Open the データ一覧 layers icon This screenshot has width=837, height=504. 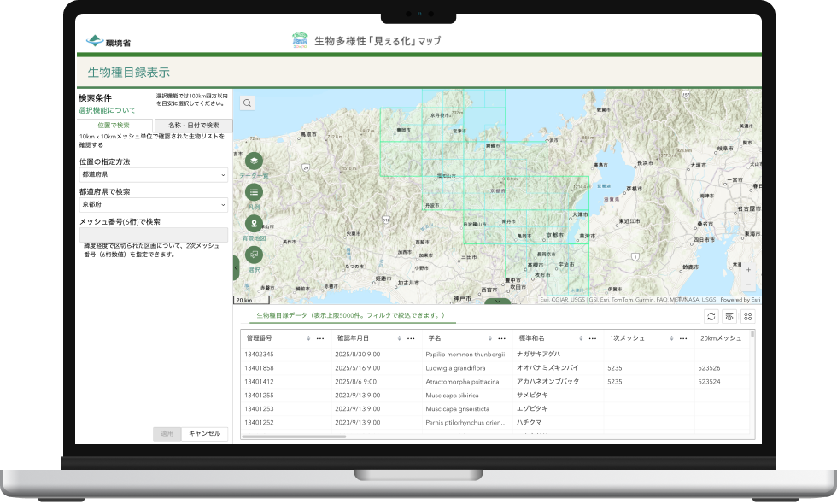pos(254,161)
